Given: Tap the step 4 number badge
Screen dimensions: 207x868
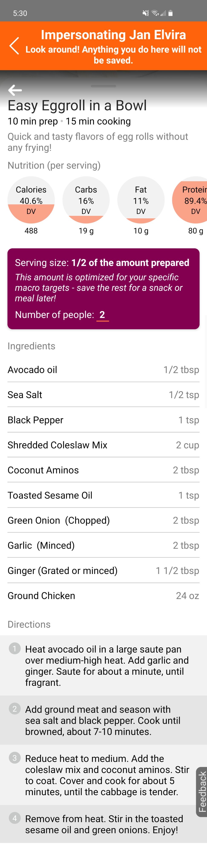Looking at the screenshot, I should click(14, 818).
